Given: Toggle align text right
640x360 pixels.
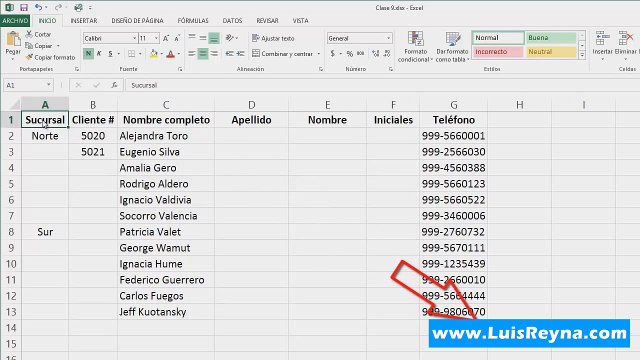Looking at the screenshot, I should point(214,53).
